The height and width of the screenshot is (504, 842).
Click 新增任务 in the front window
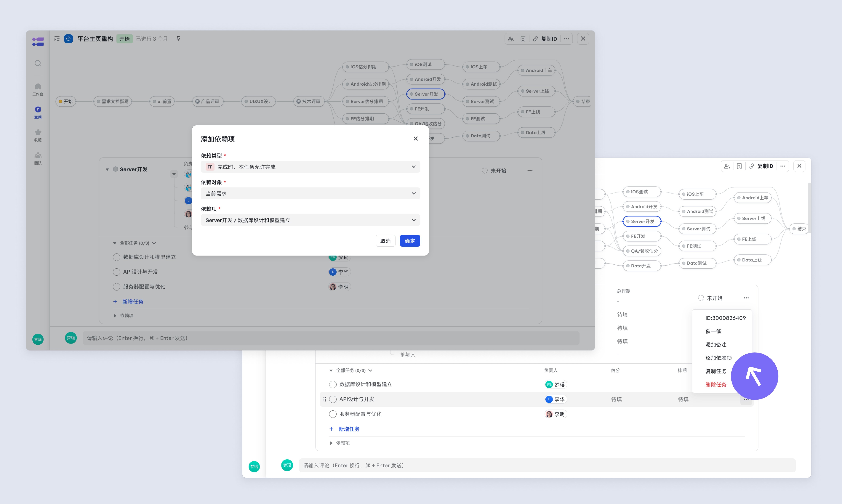pyautogui.click(x=128, y=302)
